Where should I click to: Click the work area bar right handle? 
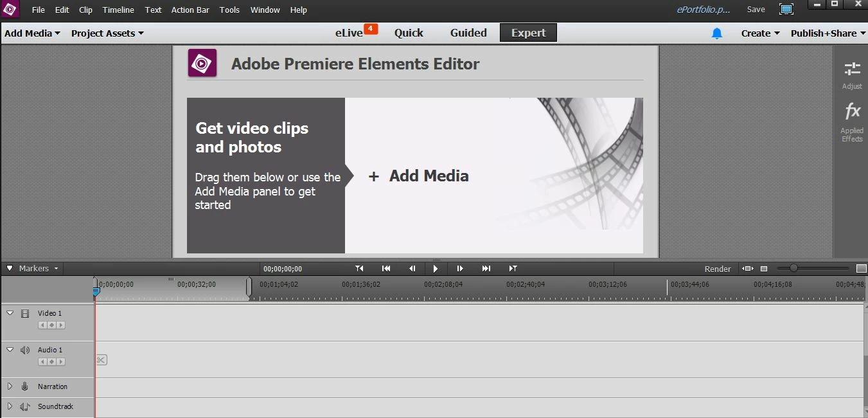tap(249, 287)
